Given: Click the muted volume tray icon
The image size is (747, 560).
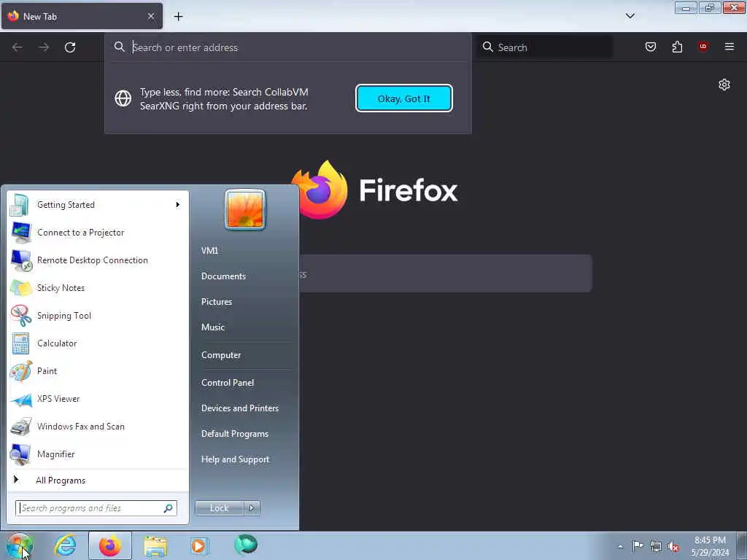Looking at the screenshot, I should (673, 547).
